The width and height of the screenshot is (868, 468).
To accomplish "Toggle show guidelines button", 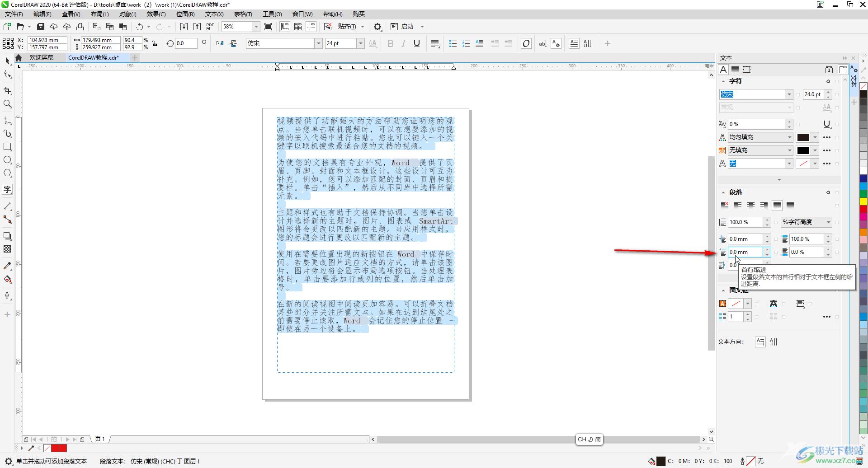I will [311, 27].
